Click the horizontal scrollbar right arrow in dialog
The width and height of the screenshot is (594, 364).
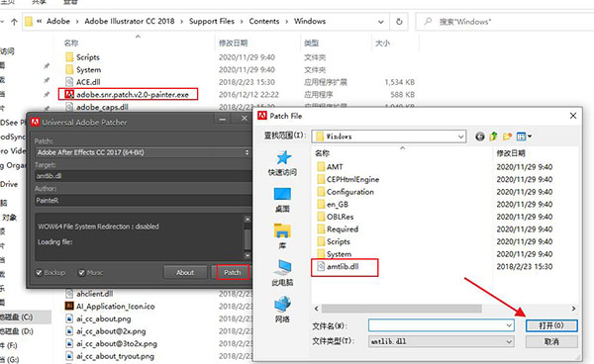pos(573,309)
